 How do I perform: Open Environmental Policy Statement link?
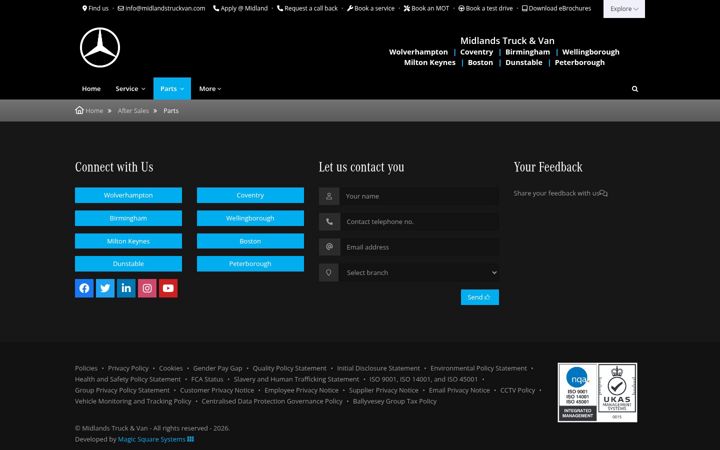coord(478,368)
